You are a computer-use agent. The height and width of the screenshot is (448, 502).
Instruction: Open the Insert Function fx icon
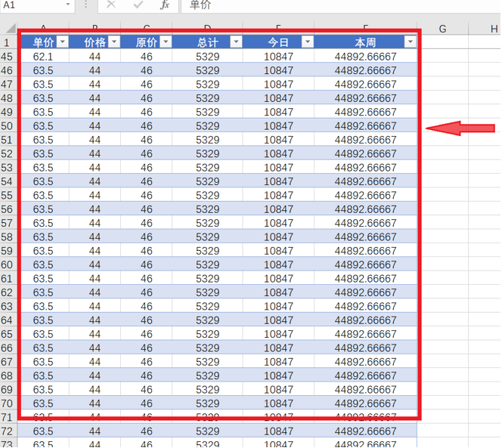tap(165, 5)
